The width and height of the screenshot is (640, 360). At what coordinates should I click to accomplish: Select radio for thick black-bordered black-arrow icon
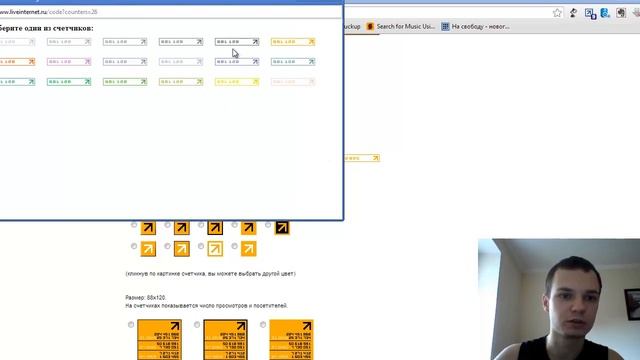(201, 225)
